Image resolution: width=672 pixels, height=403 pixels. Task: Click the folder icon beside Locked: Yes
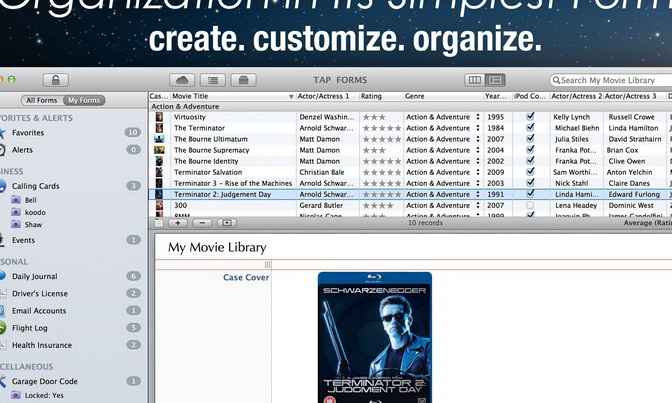point(16,395)
